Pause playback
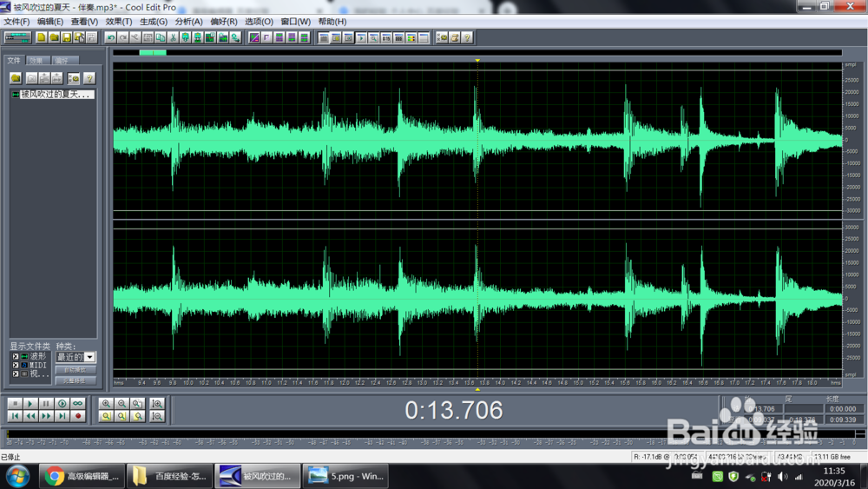This screenshot has height=489, width=868. [x=46, y=404]
